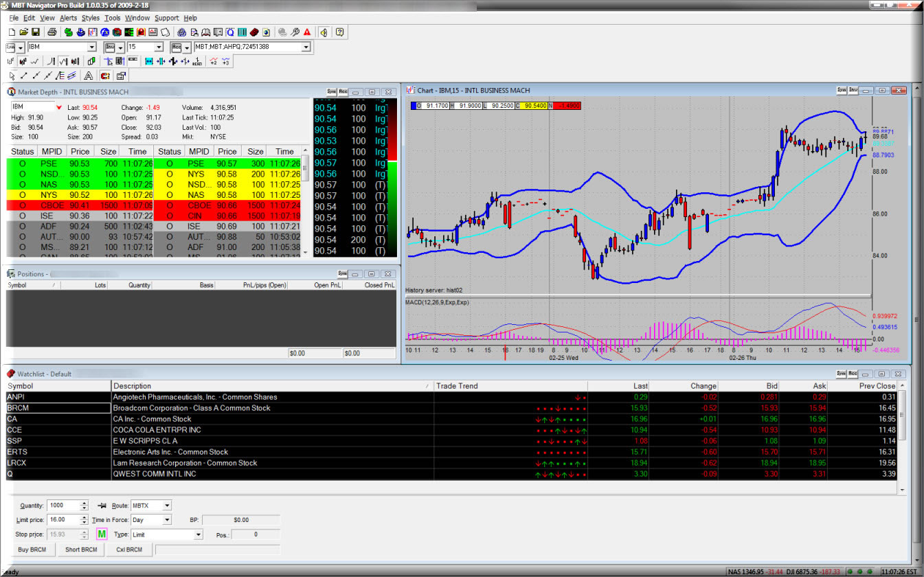Open the Time in Force dropdown
The width and height of the screenshot is (924, 577).
pyautogui.click(x=167, y=520)
